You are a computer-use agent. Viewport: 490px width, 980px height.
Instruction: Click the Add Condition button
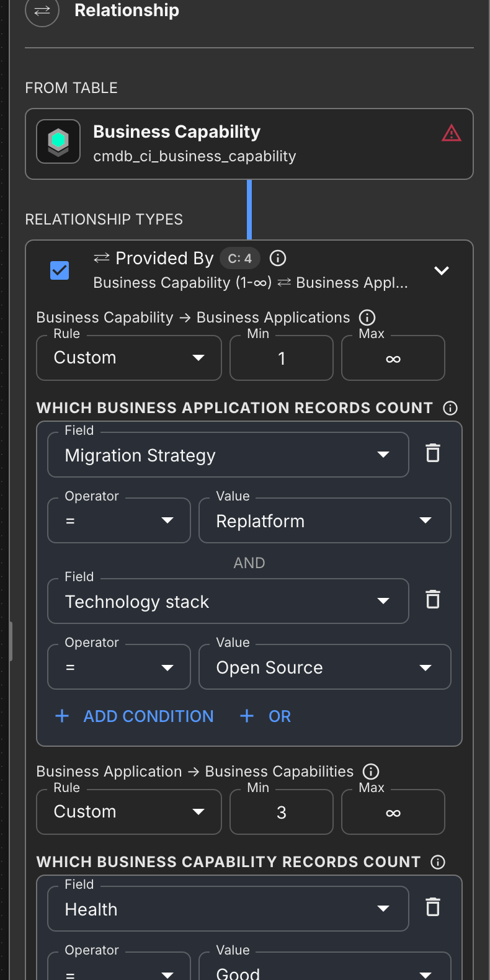pos(134,716)
